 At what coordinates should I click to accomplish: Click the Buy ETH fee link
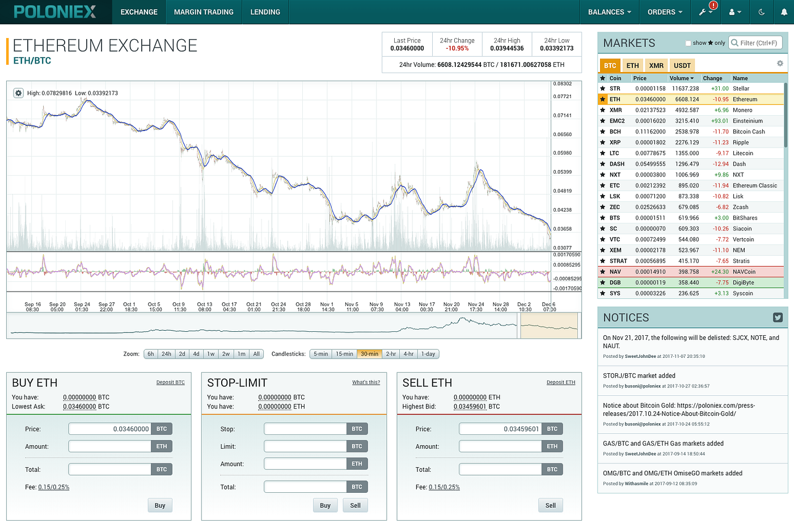[54, 487]
